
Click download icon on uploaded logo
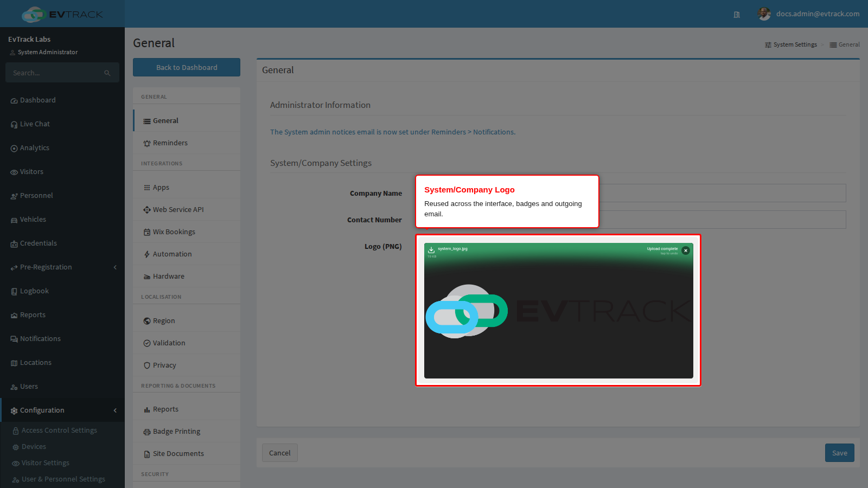[431, 250]
